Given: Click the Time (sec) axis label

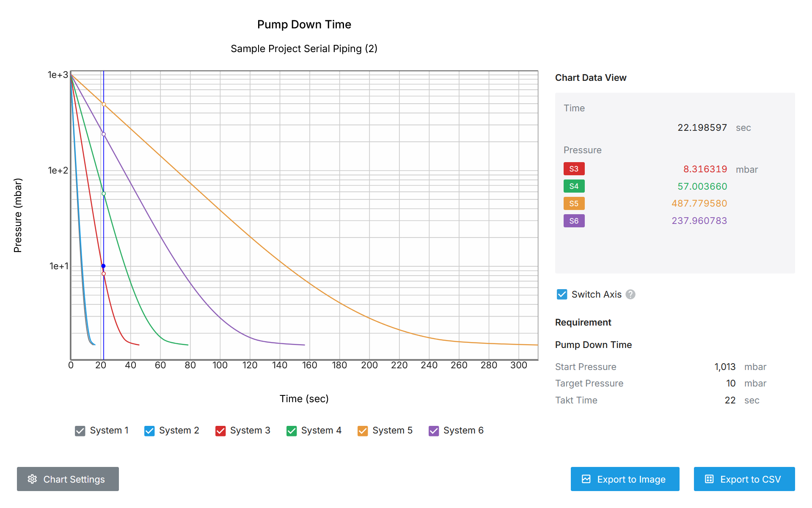Looking at the screenshot, I should (304, 398).
